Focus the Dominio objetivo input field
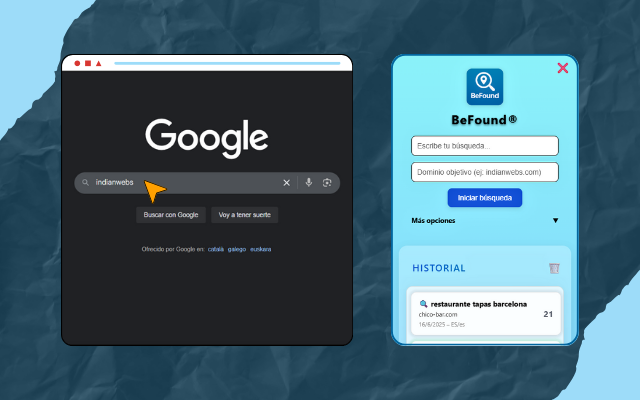 pos(484,172)
